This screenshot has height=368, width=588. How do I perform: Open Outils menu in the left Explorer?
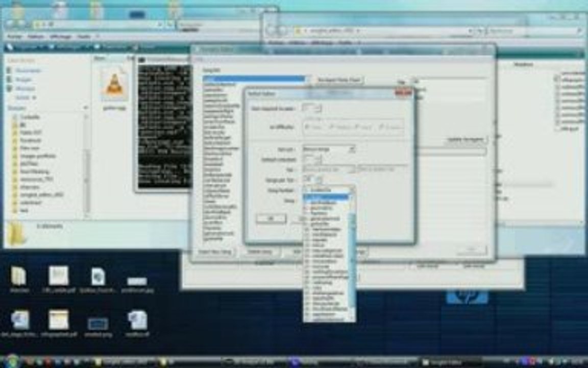pyautogui.click(x=83, y=36)
